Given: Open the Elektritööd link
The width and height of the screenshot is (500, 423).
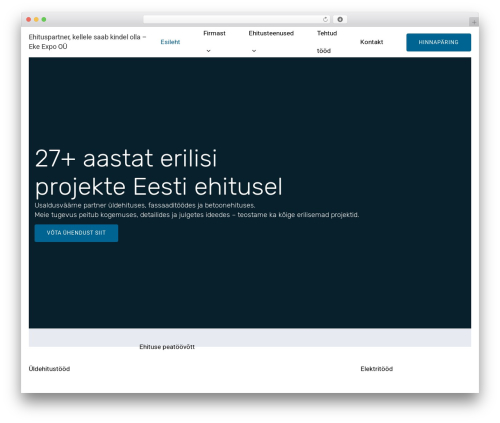Looking at the screenshot, I should [x=377, y=369].
